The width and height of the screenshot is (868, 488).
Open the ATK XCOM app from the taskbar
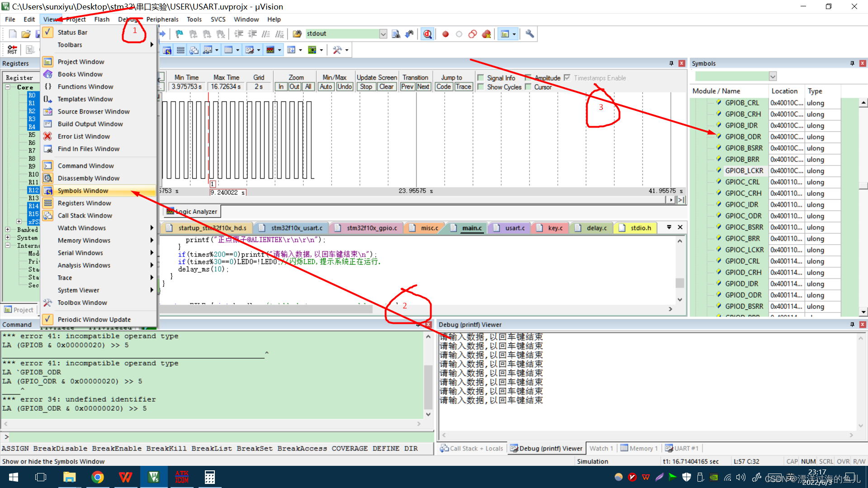point(181,477)
